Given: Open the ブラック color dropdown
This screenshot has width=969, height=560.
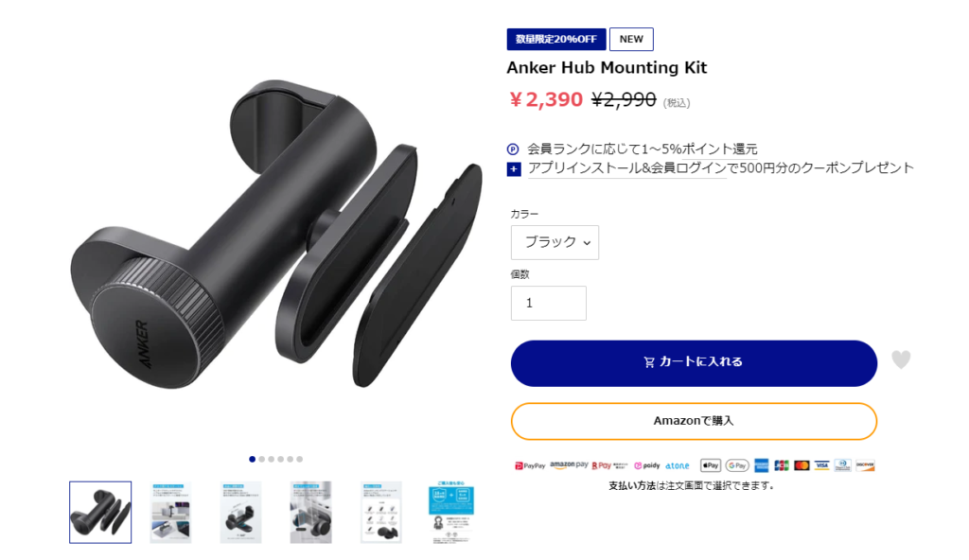Looking at the screenshot, I should tap(555, 242).
